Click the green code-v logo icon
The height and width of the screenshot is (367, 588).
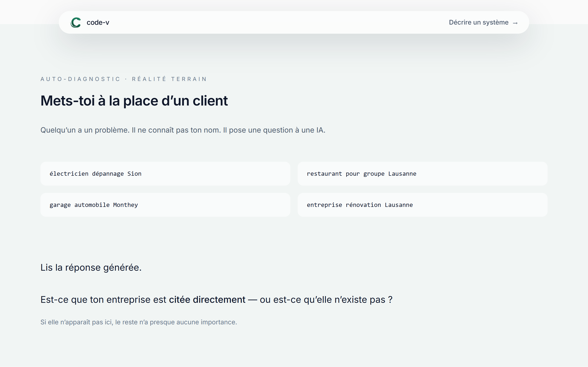click(x=76, y=22)
